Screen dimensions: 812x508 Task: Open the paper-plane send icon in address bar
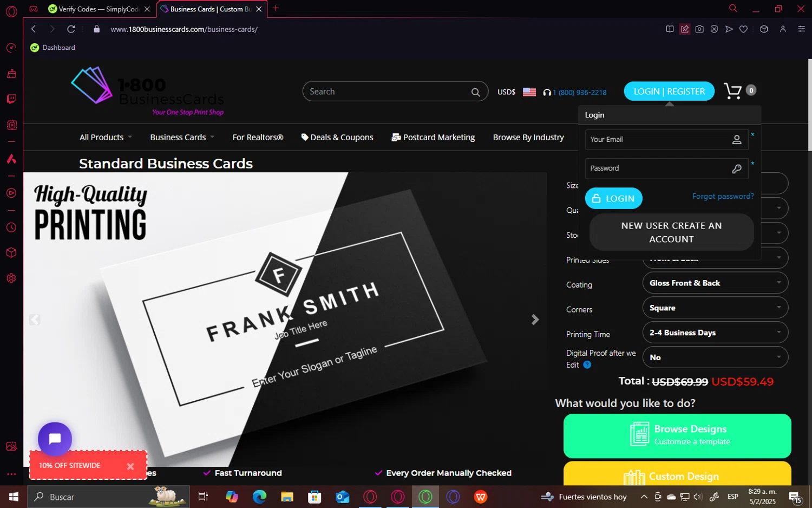click(729, 29)
